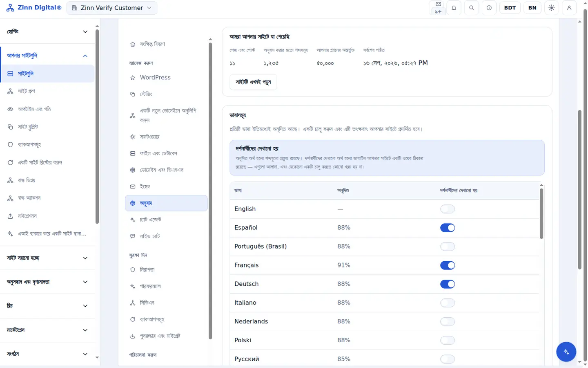Expand the হোস্টিং sidebar section
588x368 pixels.
(47, 31)
